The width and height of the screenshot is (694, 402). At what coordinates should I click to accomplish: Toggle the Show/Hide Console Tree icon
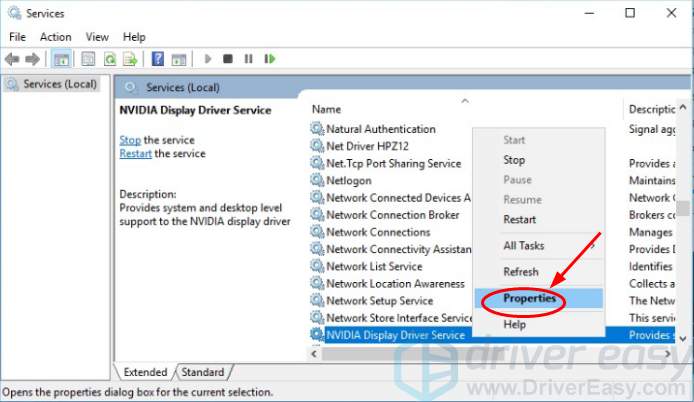(x=62, y=59)
